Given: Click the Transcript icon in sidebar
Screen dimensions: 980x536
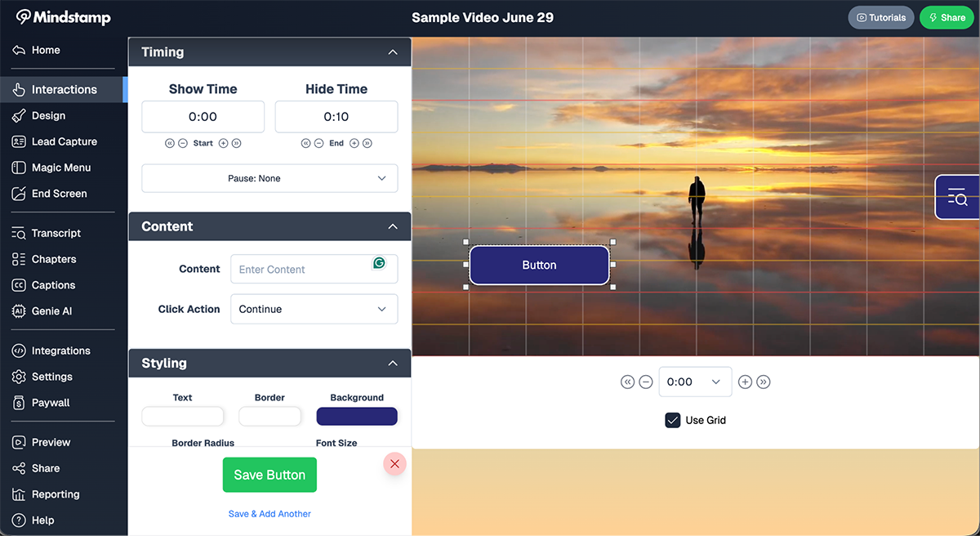Looking at the screenshot, I should [19, 233].
